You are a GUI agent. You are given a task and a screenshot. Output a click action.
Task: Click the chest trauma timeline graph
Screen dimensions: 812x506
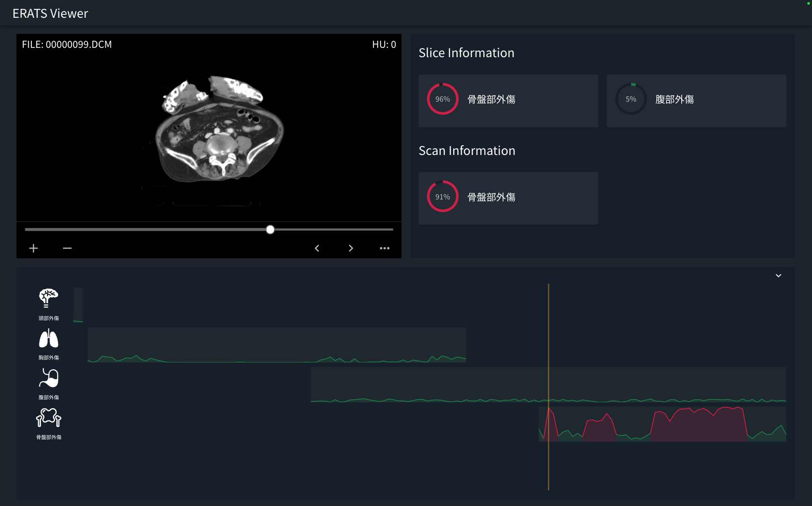pyautogui.click(x=276, y=345)
